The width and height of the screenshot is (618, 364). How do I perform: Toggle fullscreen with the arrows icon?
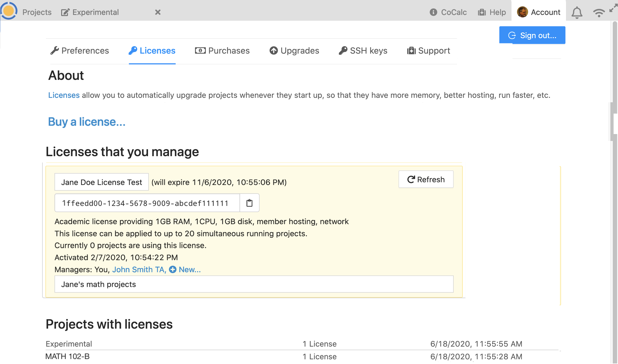pos(613,8)
